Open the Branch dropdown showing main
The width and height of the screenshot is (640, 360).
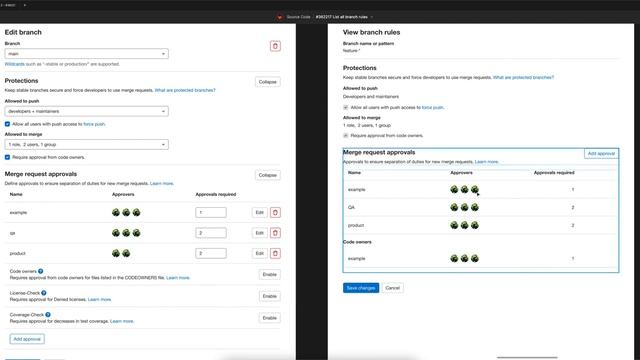87,53
